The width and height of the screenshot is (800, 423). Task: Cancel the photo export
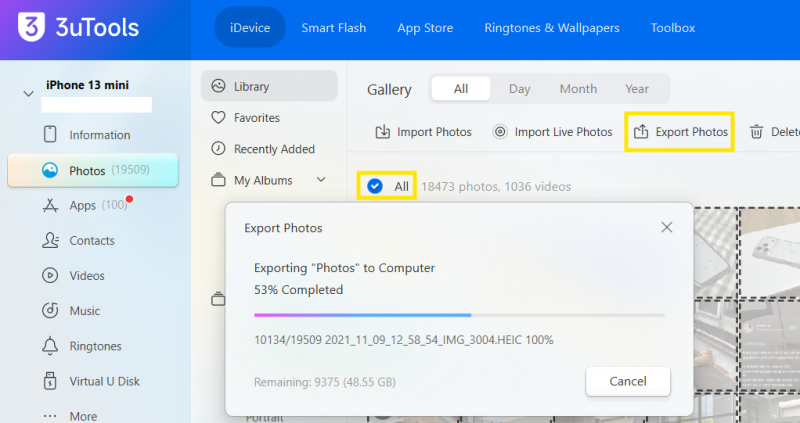[628, 381]
